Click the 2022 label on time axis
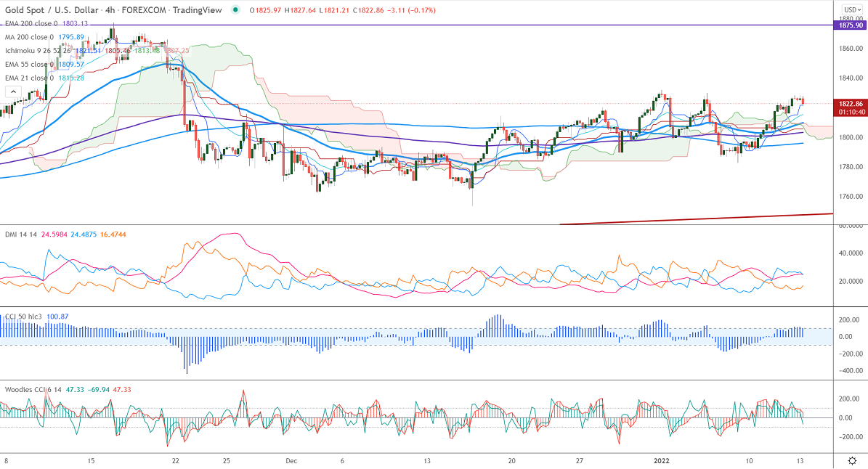Image resolution: width=868 pixels, height=469 pixels. pos(662,461)
